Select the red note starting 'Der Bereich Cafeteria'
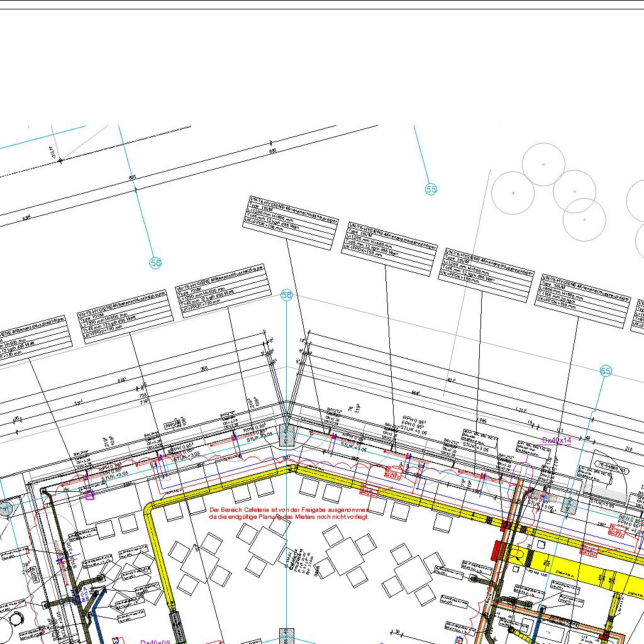This screenshot has width=644, height=644. [289, 513]
